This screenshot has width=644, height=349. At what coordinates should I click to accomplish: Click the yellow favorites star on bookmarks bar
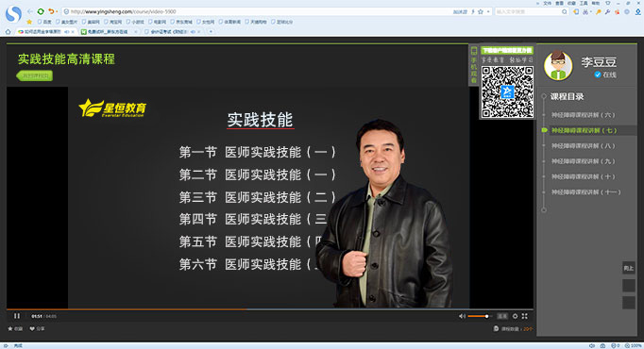tap(29, 22)
